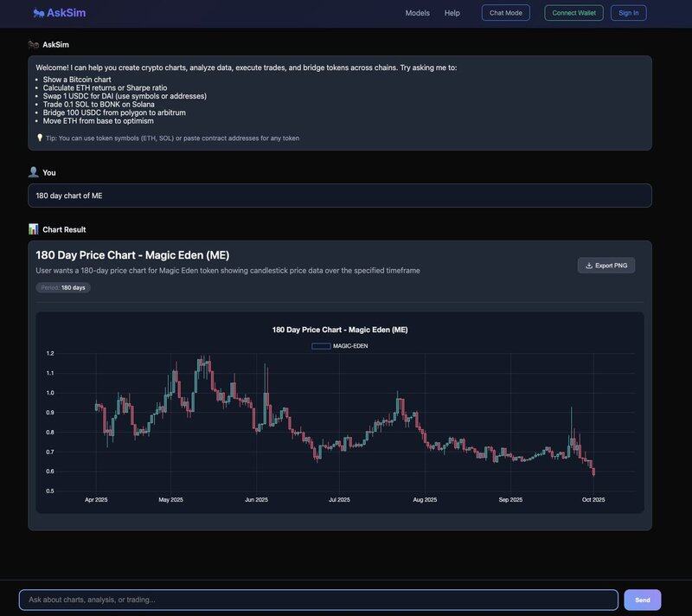Click the Period: 180 days badge
692x616 pixels.
[63, 287]
